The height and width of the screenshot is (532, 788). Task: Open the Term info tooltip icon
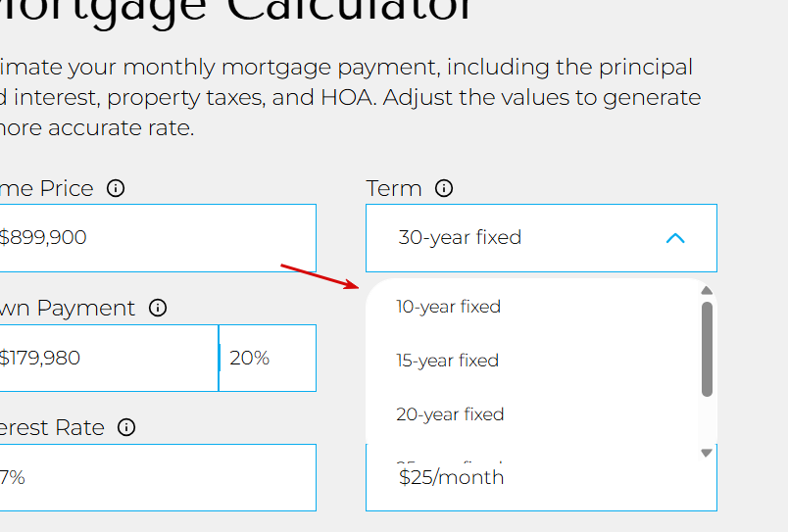[444, 188]
